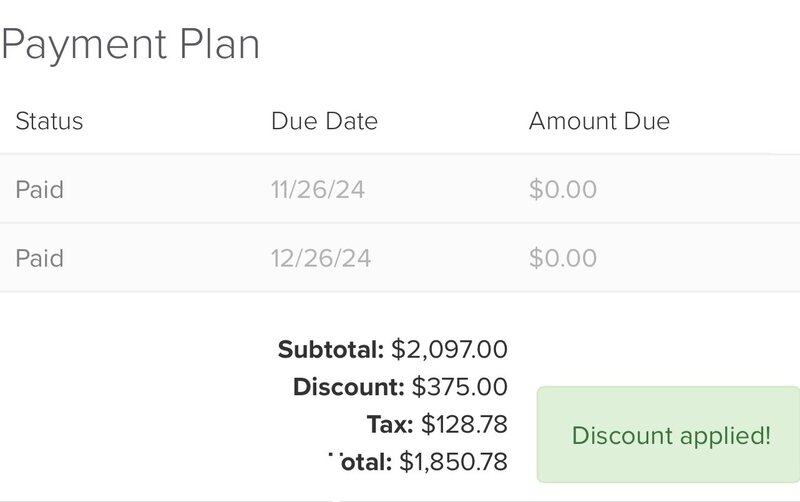The image size is (800, 502).
Task: Click the $0.00 amount for 11/26/24
Action: [x=562, y=189]
